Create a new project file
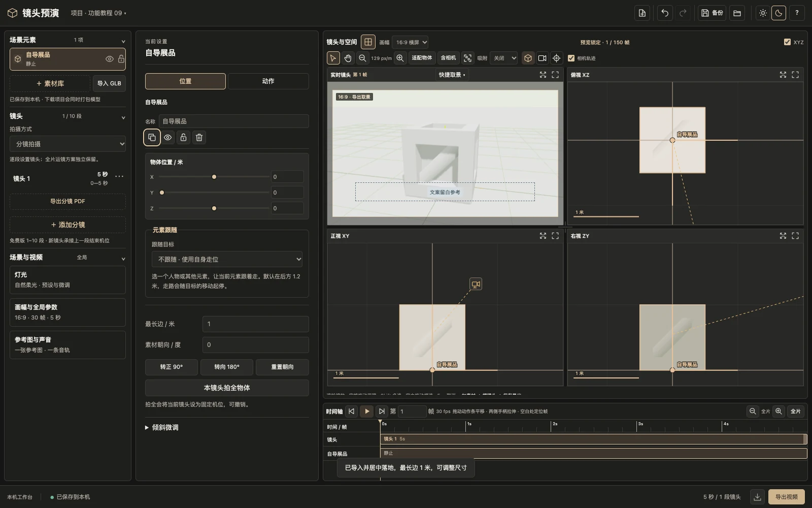812x508 pixels. [x=642, y=13]
